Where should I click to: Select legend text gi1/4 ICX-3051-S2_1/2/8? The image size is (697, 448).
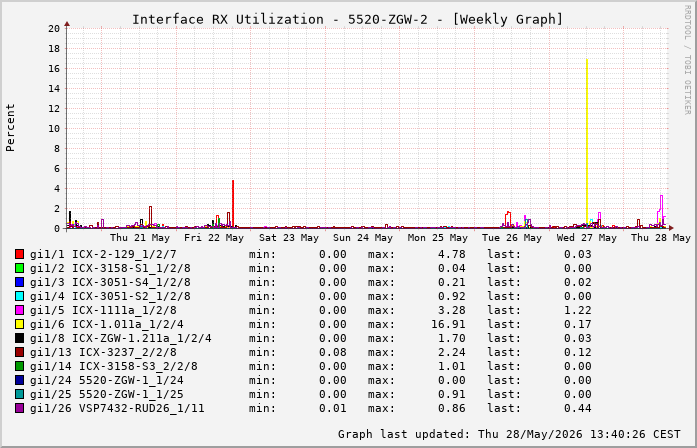coord(110,296)
